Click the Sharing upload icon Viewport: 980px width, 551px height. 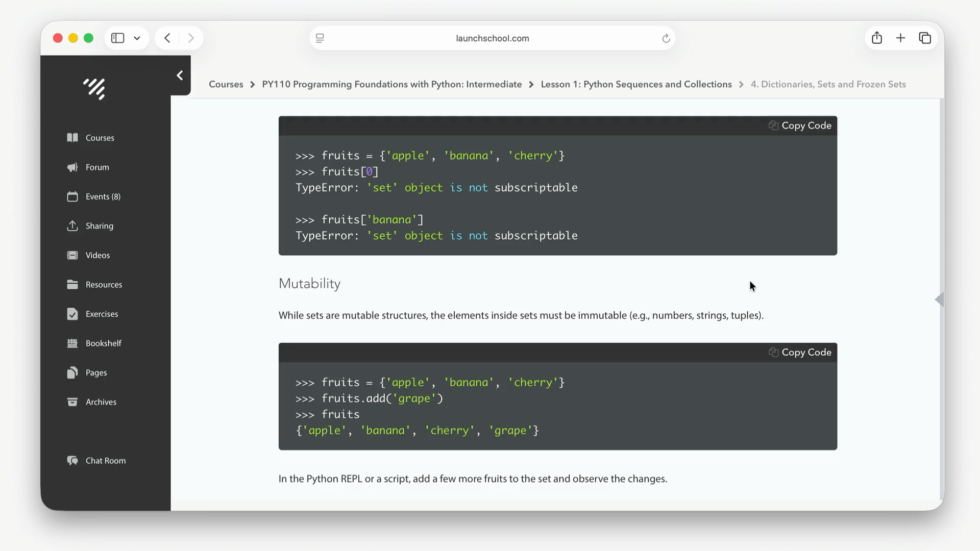coord(72,226)
